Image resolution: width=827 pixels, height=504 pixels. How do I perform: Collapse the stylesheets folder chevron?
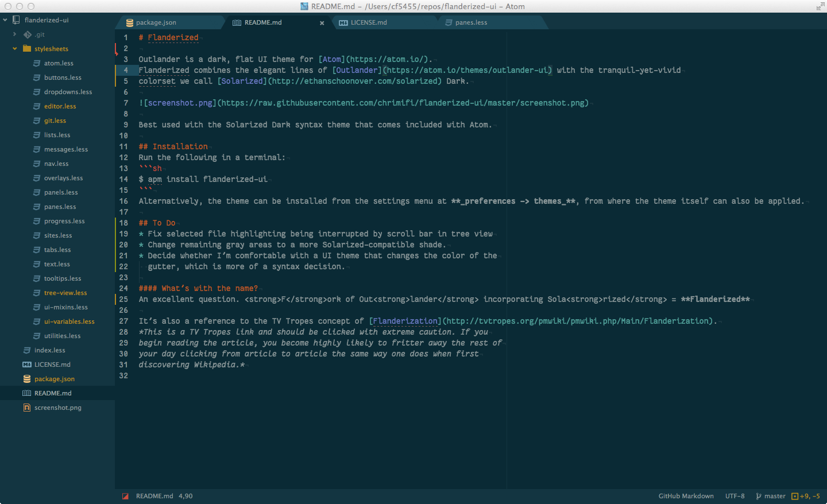click(14, 49)
